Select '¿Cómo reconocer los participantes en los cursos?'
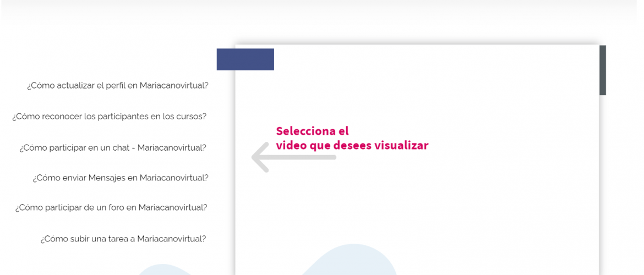Screen dimensions: 644x275 click(x=109, y=117)
